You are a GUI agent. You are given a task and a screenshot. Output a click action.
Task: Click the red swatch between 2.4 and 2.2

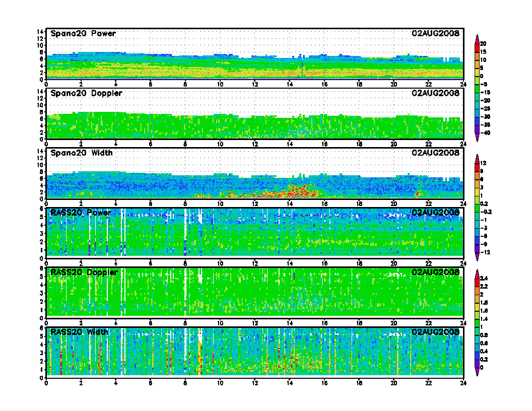(477, 283)
